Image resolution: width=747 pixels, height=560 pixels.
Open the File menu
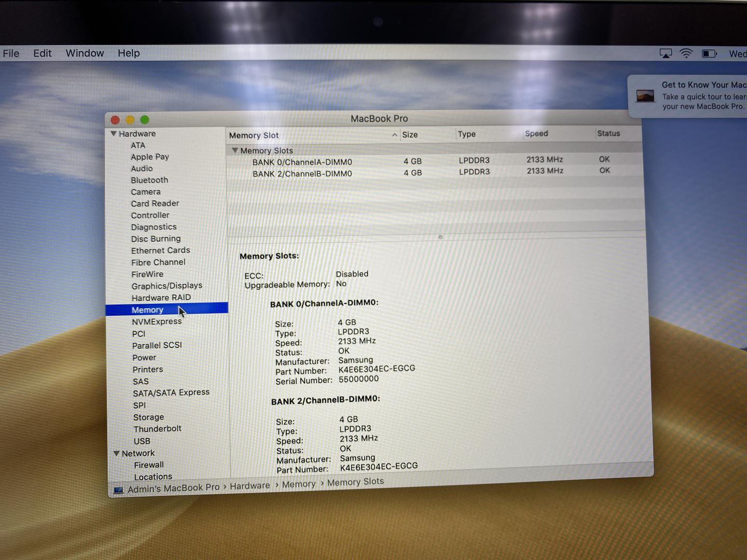pyautogui.click(x=11, y=53)
